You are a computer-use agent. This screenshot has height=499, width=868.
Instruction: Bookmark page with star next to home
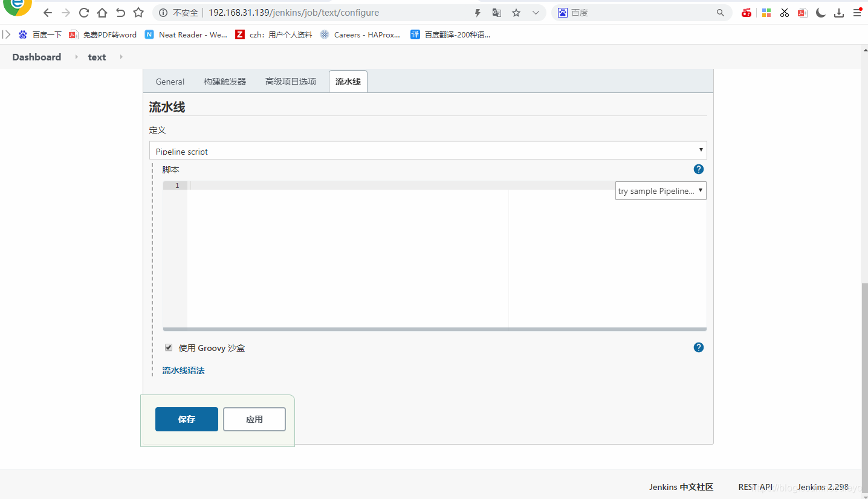138,13
